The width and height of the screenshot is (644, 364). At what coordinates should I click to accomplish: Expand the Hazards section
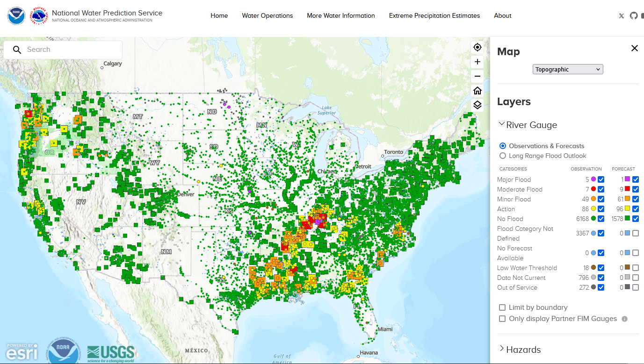click(519, 350)
